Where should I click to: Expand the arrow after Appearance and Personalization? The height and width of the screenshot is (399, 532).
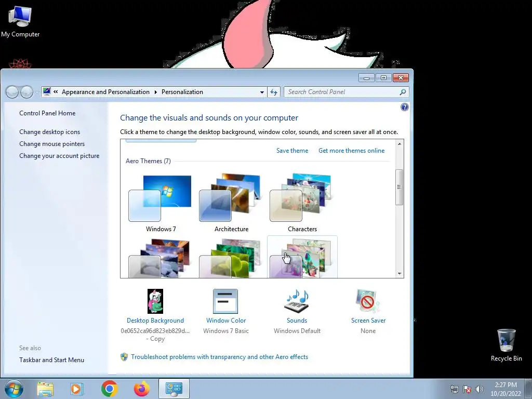[x=155, y=92]
